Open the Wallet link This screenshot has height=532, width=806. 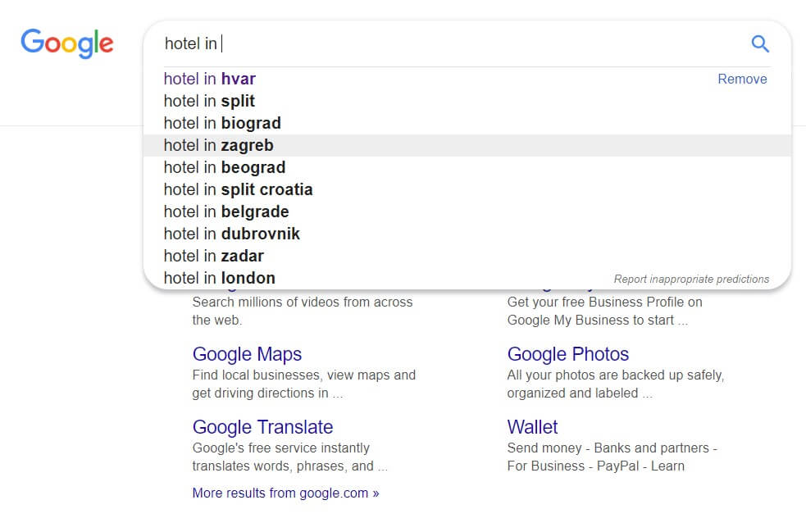[x=532, y=427]
